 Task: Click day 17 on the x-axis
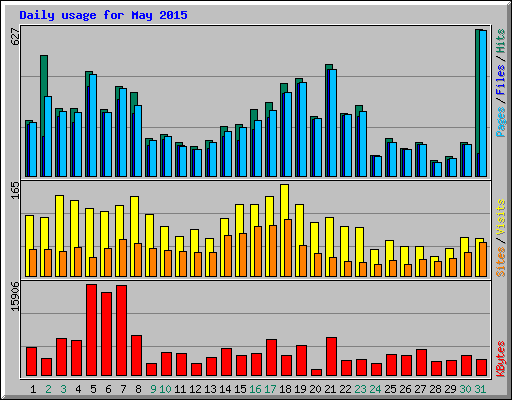coord(270,389)
